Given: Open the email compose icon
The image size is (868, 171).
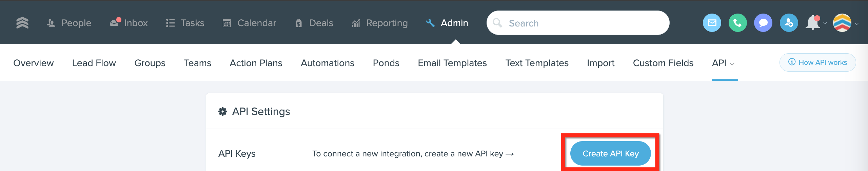Looking at the screenshot, I should tap(712, 23).
